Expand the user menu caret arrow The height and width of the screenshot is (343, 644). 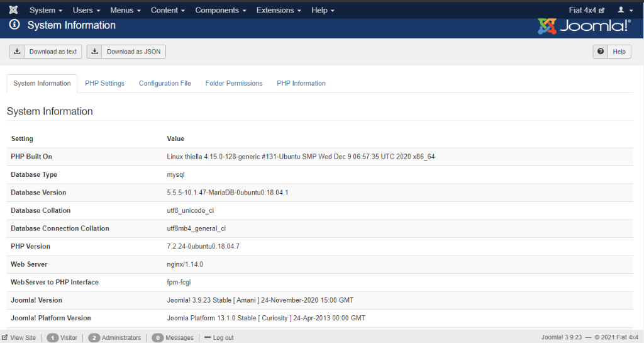point(631,11)
